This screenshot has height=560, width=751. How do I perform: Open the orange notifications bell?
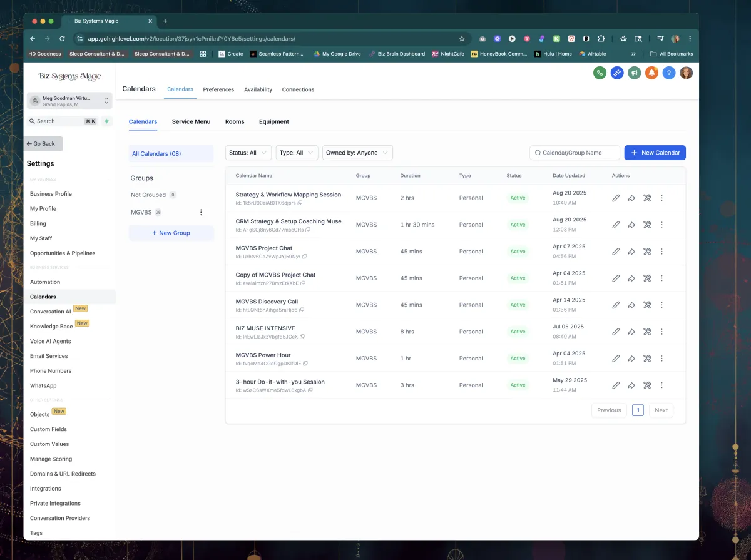click(x=651, y=73)
